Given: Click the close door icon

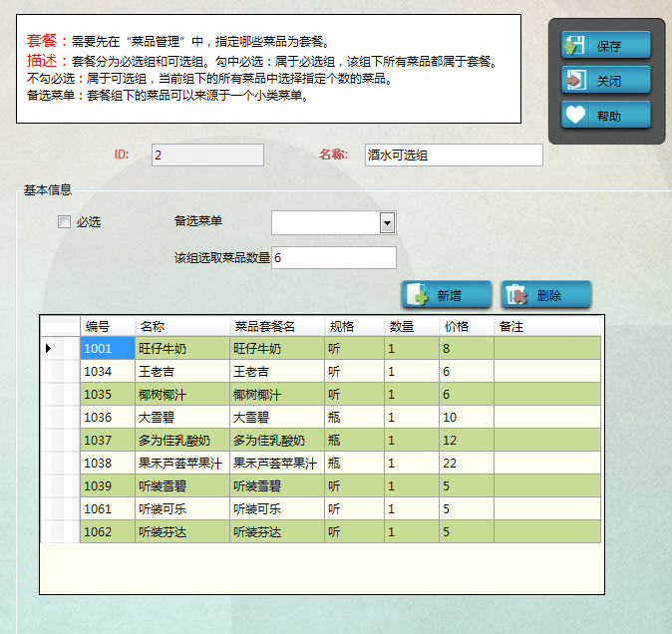Looking at the screenshot, I should [x=575, y=80].
